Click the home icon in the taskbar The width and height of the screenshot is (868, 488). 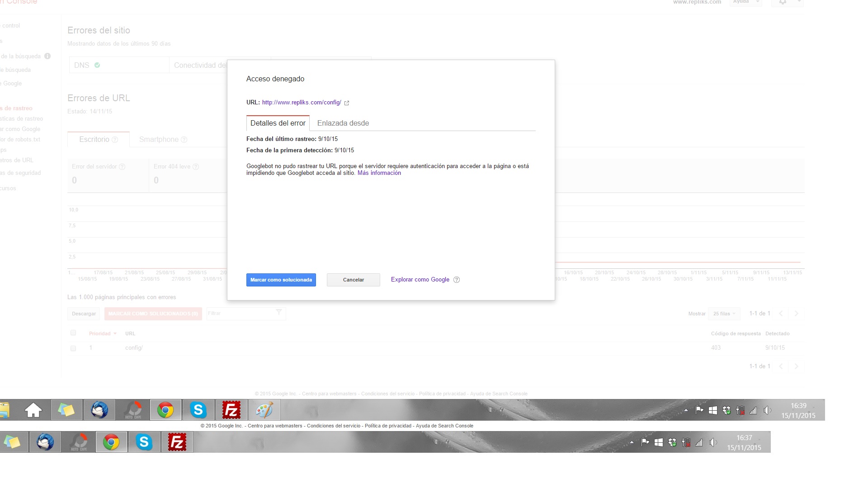33,410
